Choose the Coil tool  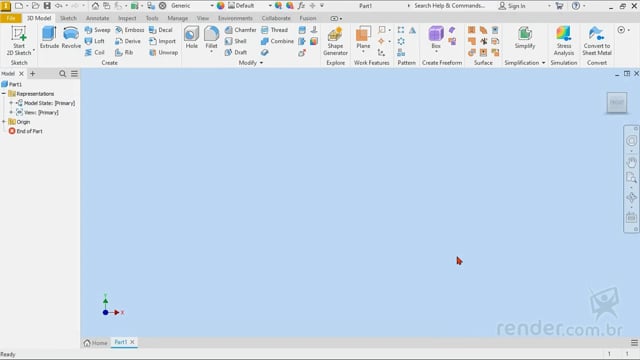95,52
